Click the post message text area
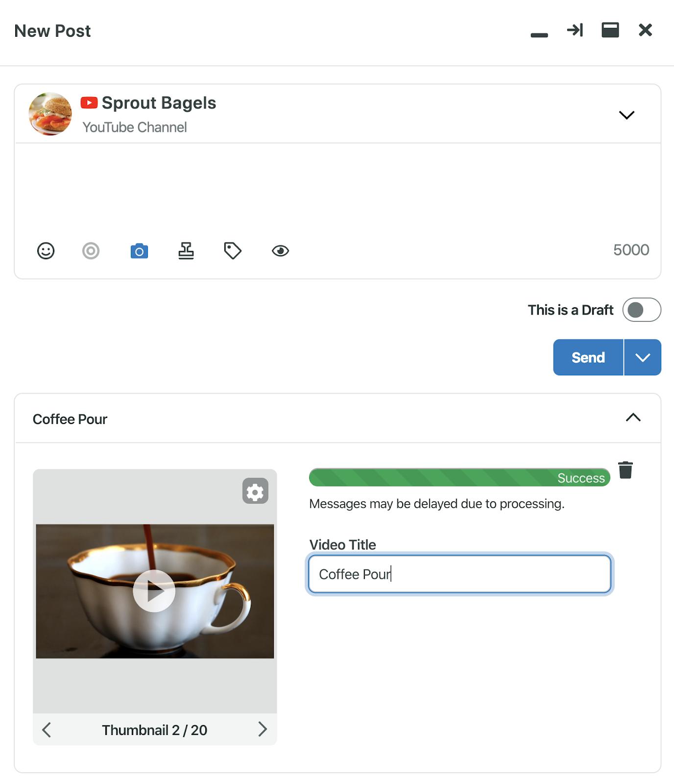This screenshot has width=674, height=784. 337,189
